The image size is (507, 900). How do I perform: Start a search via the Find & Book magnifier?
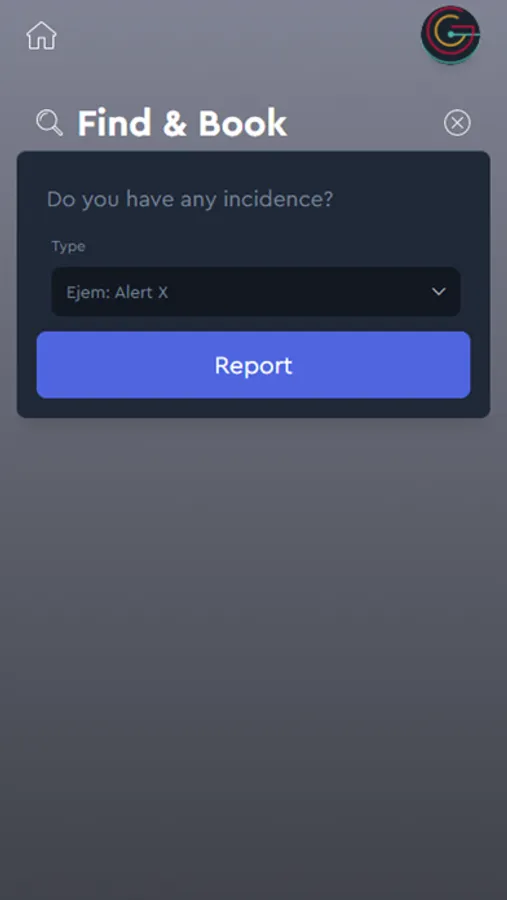pos(49,123)
